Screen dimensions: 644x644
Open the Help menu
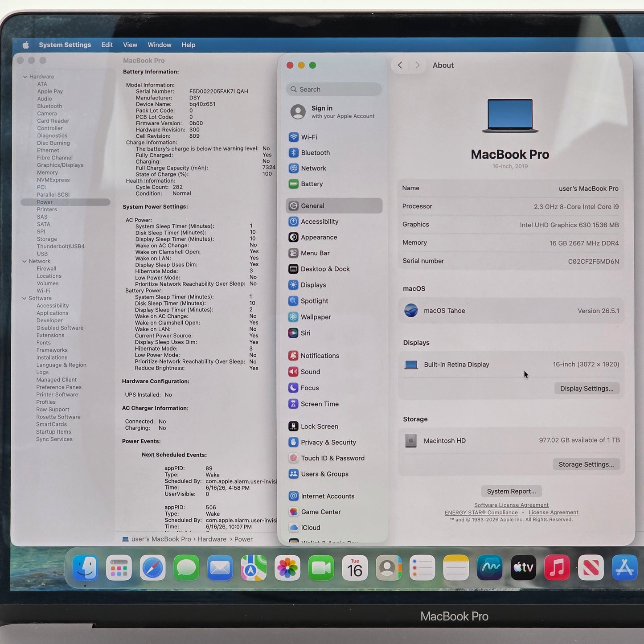pyautogui.click(x=189, y=45)
